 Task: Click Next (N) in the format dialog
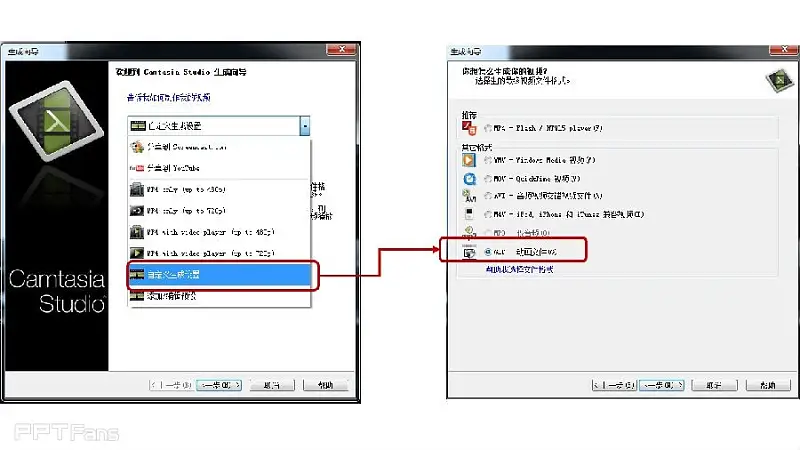pos(662,385)
